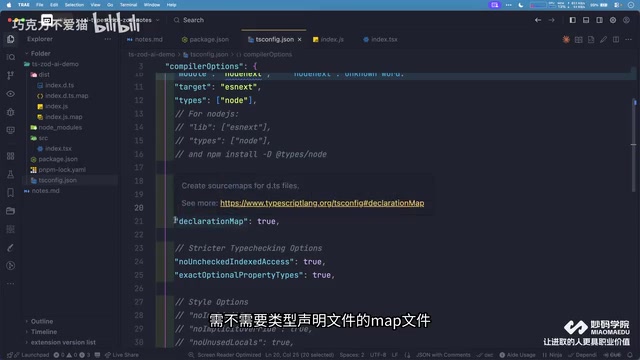
Task: Open errors and warnings counter in status bar
Action: tap(72, 355)
